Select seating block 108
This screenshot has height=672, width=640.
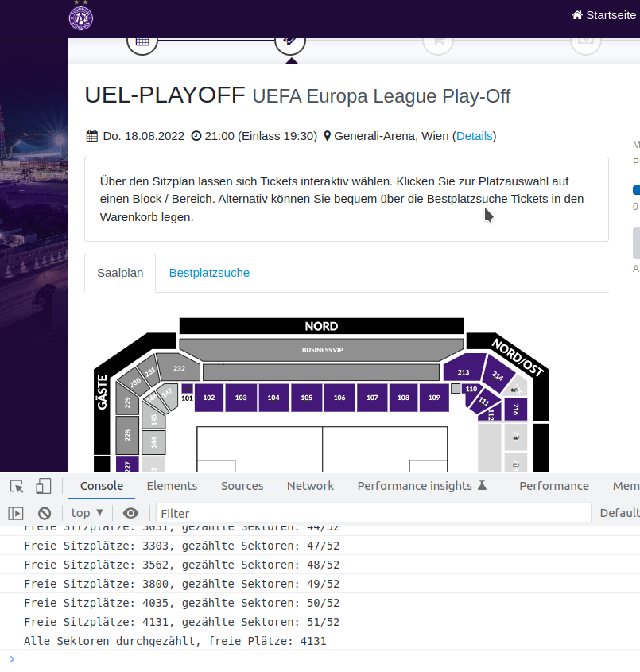404,398
